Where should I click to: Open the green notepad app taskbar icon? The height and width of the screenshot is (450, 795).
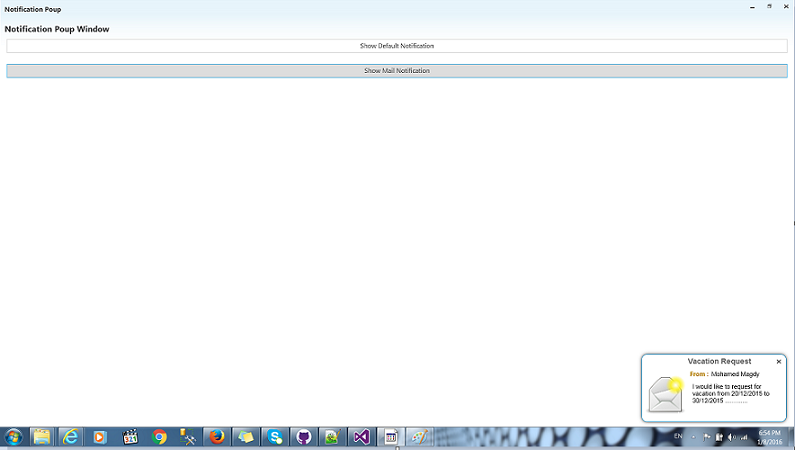coord(333,437)
